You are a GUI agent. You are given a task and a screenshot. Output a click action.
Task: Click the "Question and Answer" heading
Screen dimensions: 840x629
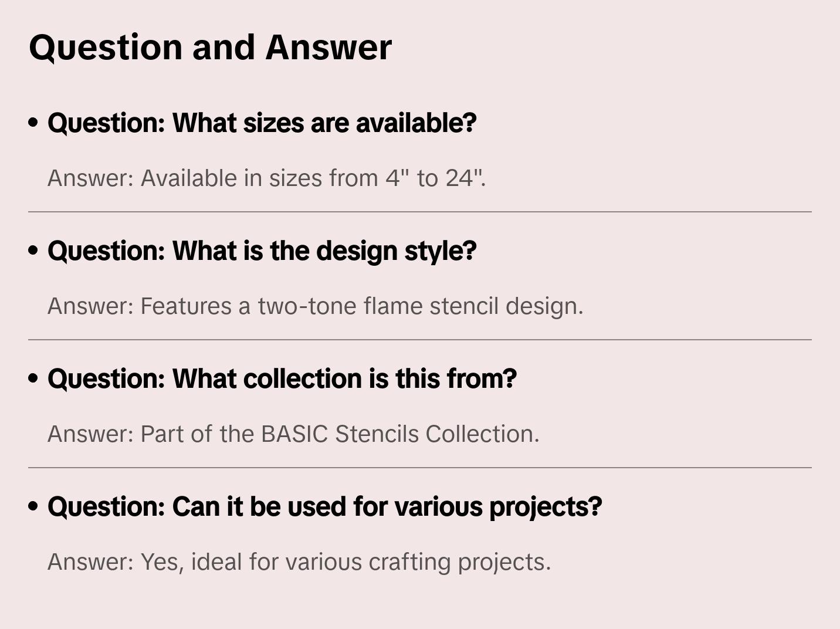pyautogui.click(x=210, y=47)
